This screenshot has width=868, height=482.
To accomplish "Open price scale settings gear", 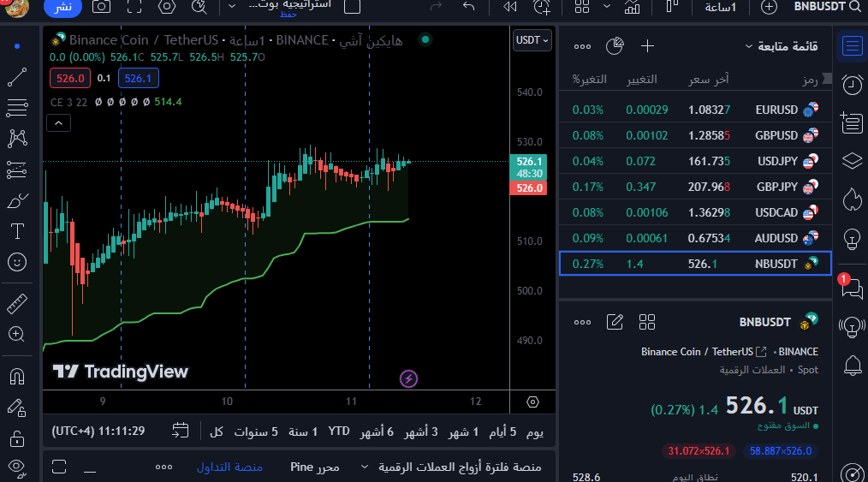I will [532, 402].
